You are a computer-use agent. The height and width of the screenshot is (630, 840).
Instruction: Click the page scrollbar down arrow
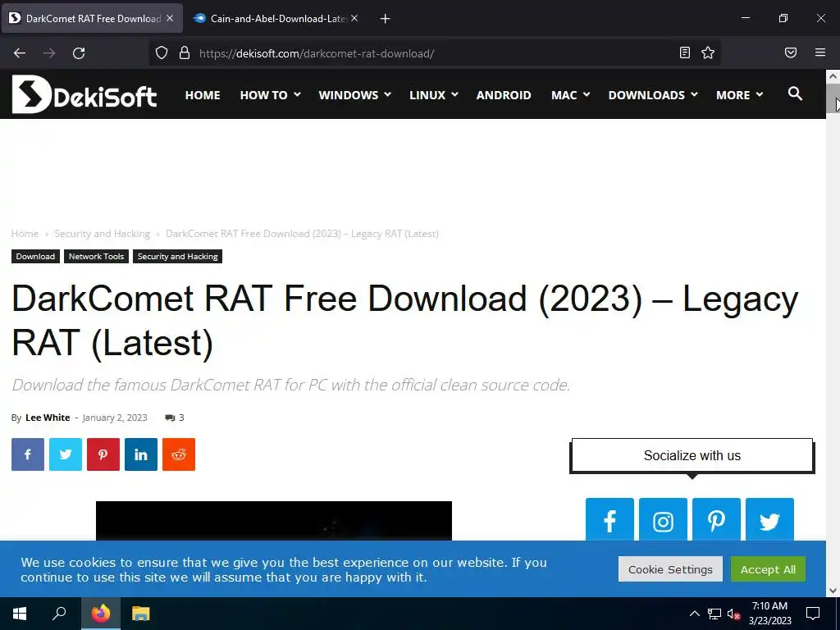(833, 591)
